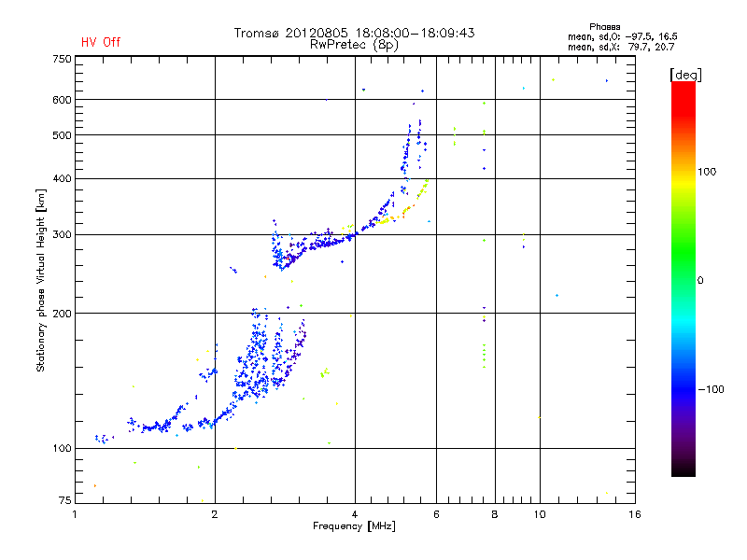Click the x-axis label '6'
747x560 pixels.
436,514
